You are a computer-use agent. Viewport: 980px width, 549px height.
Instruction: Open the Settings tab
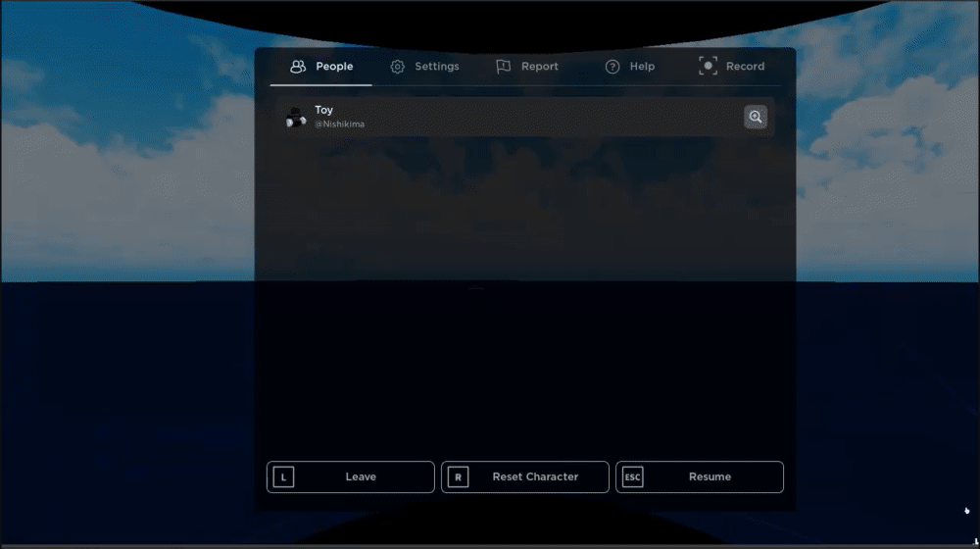click(x=424, y=67)
